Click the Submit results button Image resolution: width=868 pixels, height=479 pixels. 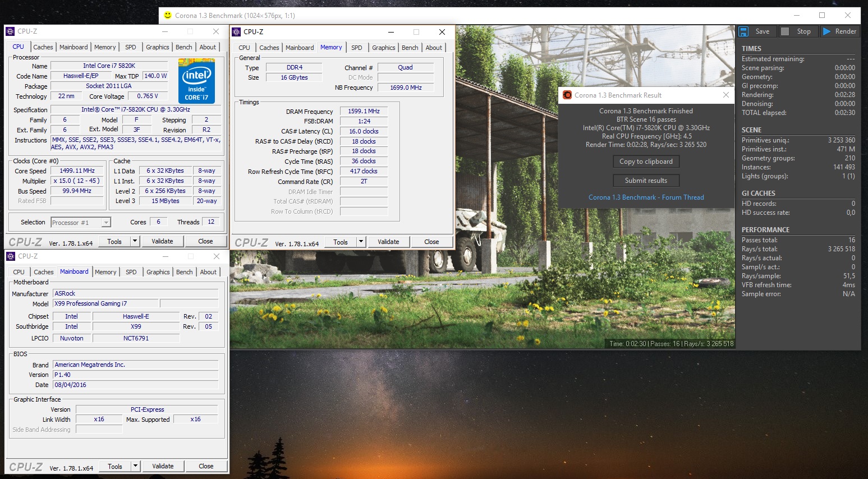[x=646, y=181]
